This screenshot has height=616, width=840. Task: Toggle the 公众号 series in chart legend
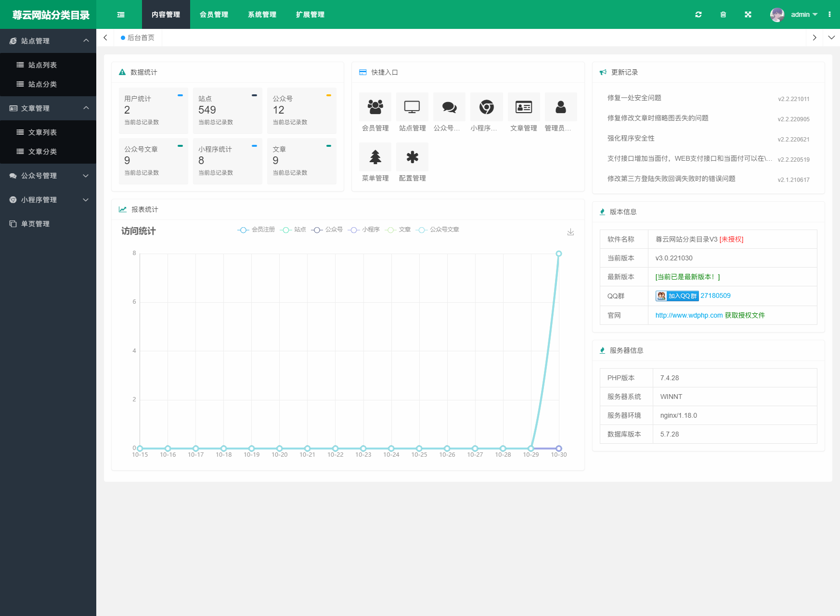tap(327, 230)
